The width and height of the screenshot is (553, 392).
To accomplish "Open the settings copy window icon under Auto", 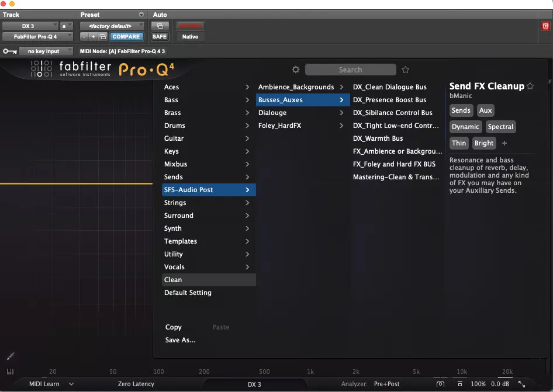I will tap(160, 26).
